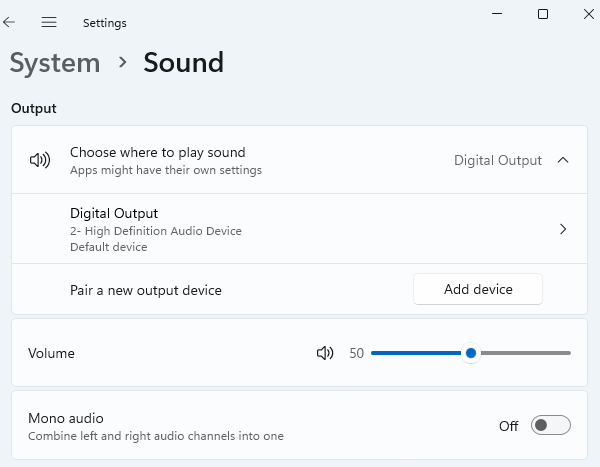Toggle the Mono audio switch
This screenshot has height=467, width=600.
pyautogui.click(x=550, y=426)
